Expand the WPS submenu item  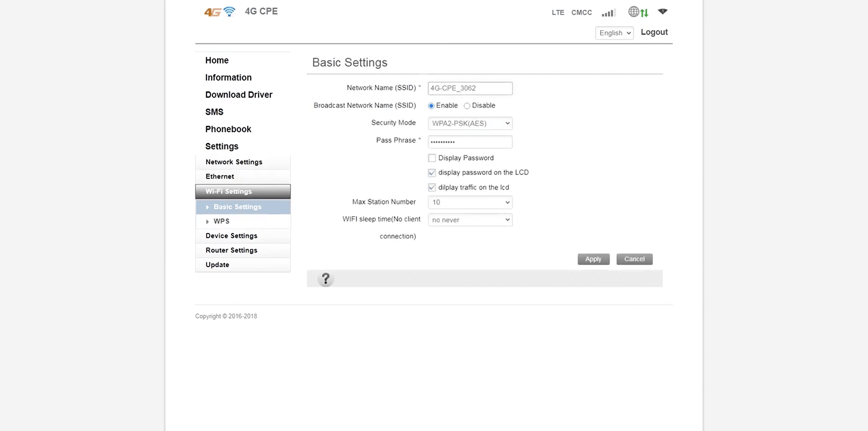tap(221, 221)
